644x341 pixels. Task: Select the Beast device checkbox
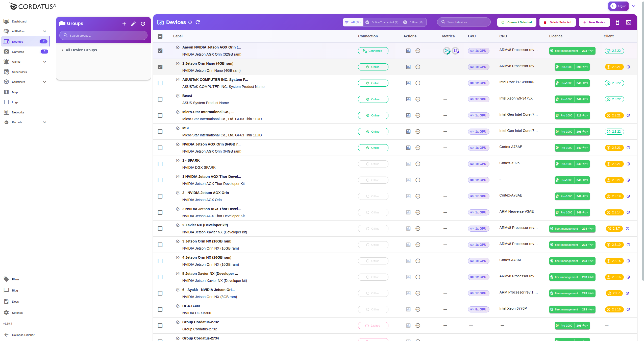pyautogui.click(x=160, y=99)
